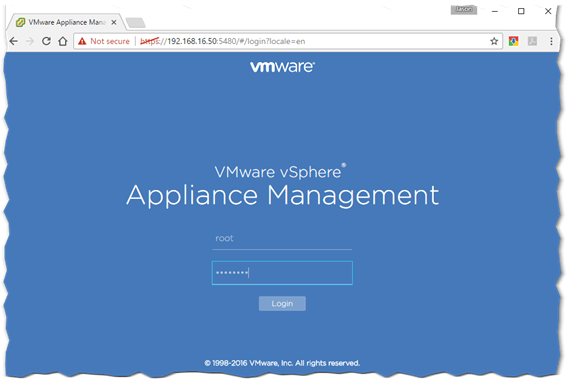Open a new browser tab
Image resolution: width=567 pixels, height=383 pixels.
(136, 23)
